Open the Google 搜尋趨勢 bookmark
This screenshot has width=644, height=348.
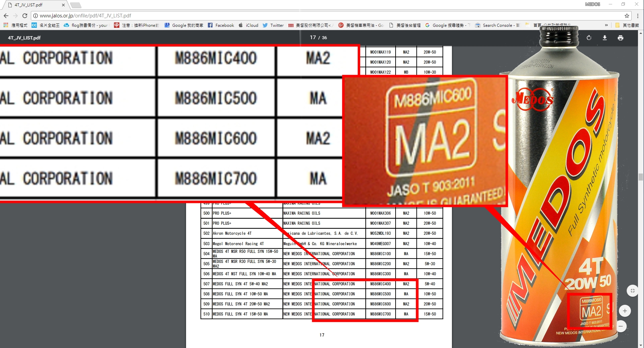(448, 25)
